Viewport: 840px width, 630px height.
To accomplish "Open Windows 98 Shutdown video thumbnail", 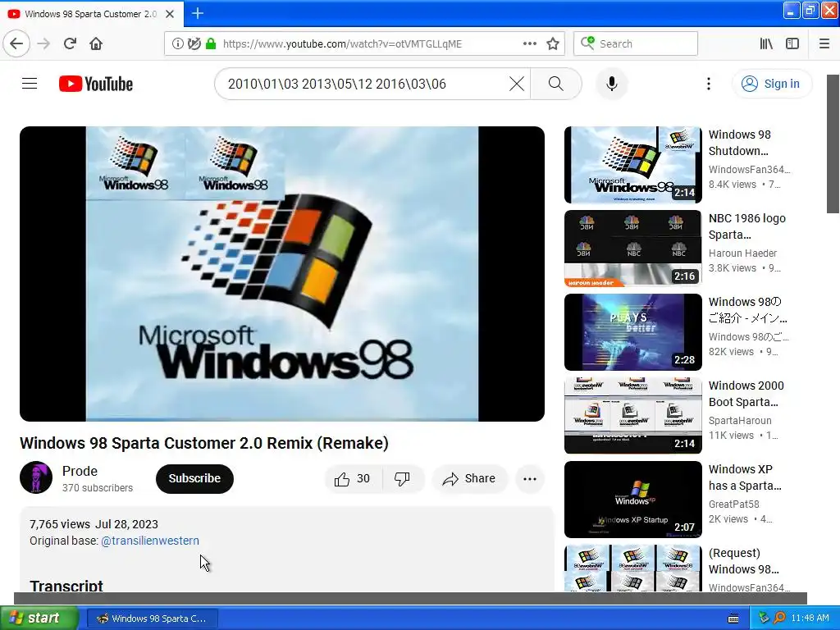I will pyautogui.click(x=632, y=165).
